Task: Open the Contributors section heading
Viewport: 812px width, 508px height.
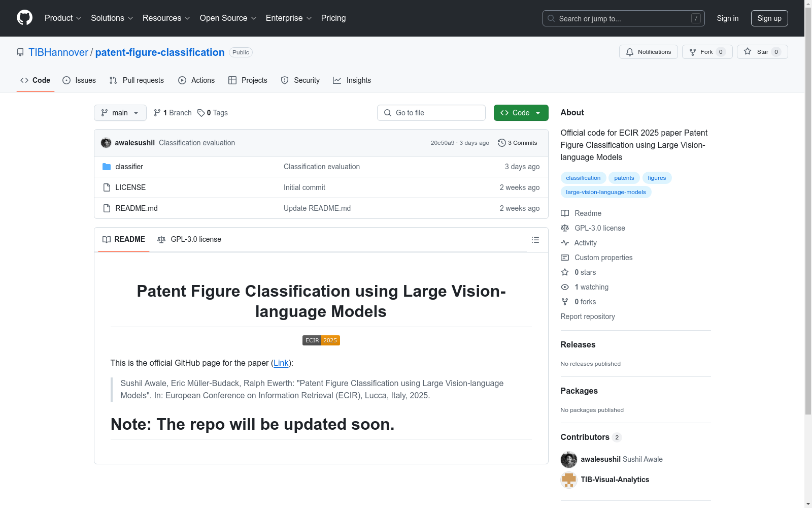Action: coord(585,437)
